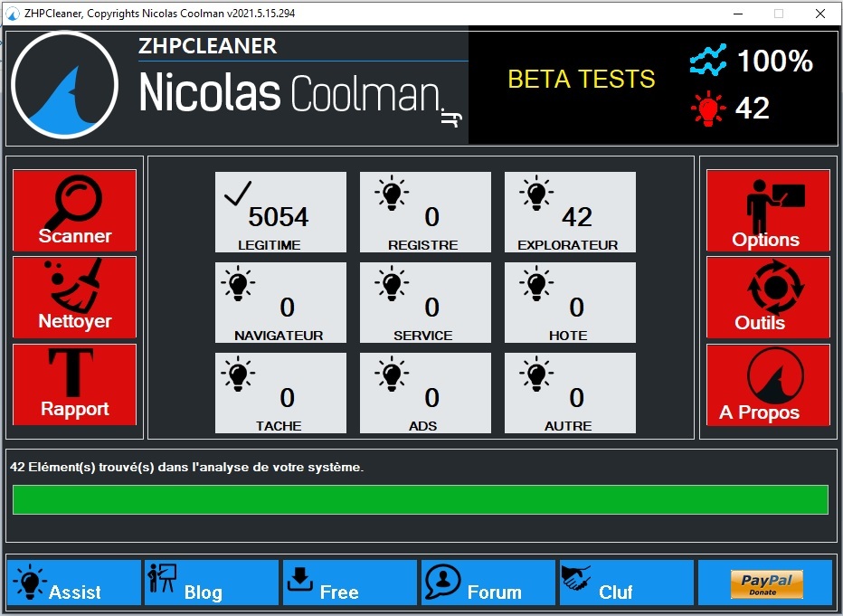The width and height of the screenshot is (843, 616).
Task: Select the SERVICE results tile
Action: point(425,302)
